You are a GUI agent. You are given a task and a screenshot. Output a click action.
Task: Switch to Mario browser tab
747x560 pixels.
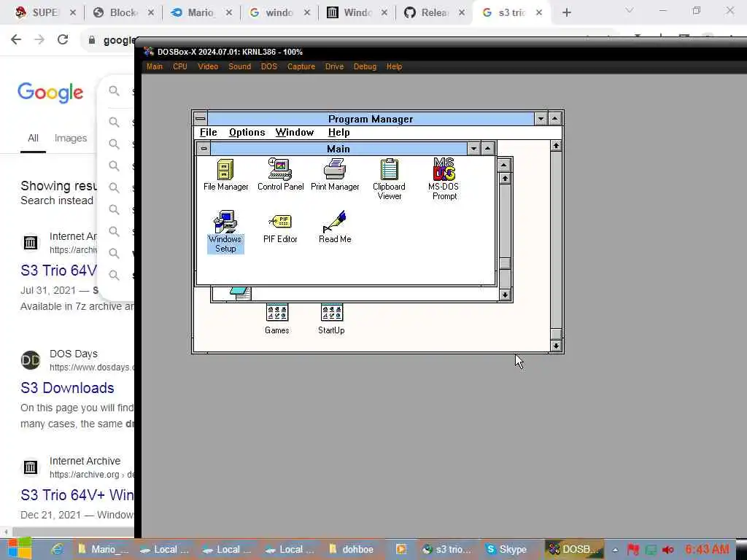pyautogui.click(x=201, y=12)
